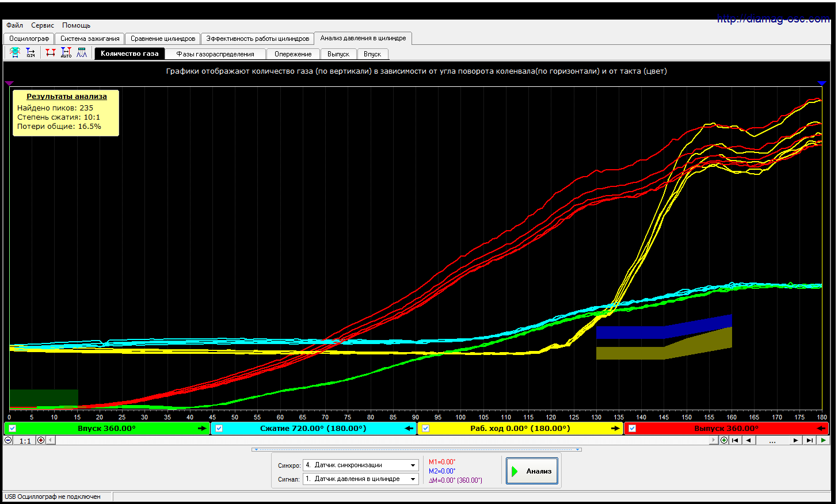Click the AUTO markers icon
This screenshot has width=838, height=504.
66,53
